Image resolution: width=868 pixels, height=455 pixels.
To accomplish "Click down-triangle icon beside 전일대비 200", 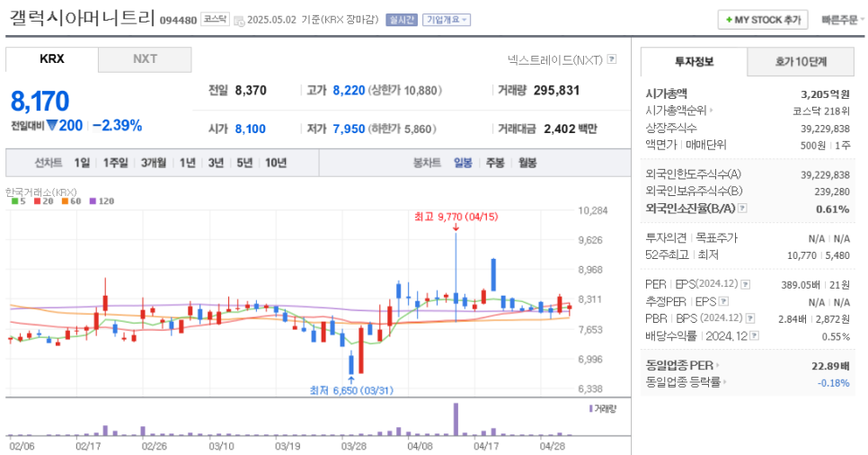I will click(51, 126).
